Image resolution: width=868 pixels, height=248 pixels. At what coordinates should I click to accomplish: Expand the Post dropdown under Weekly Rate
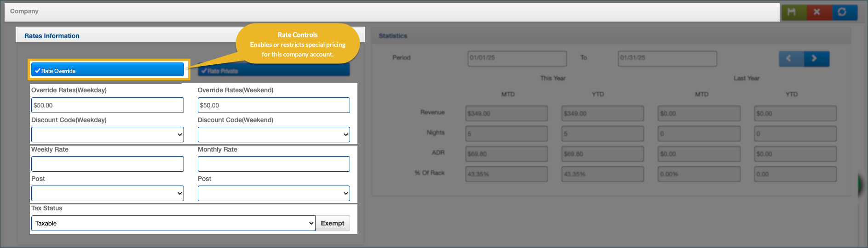107,193
